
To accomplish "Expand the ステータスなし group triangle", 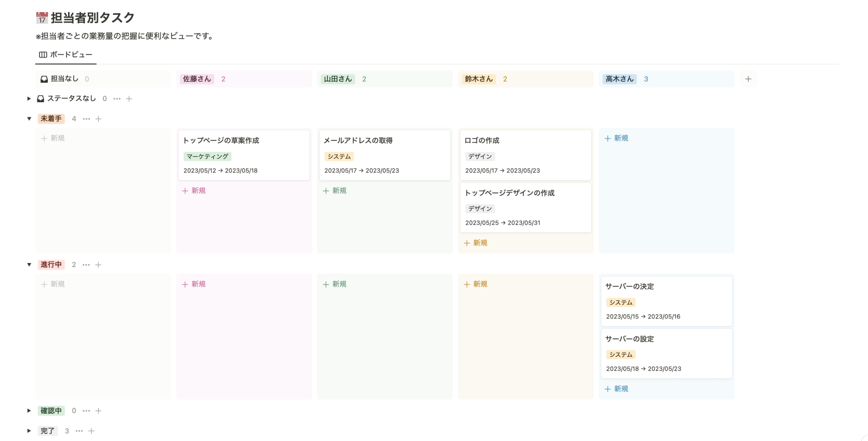I will [x=29, y=98].
